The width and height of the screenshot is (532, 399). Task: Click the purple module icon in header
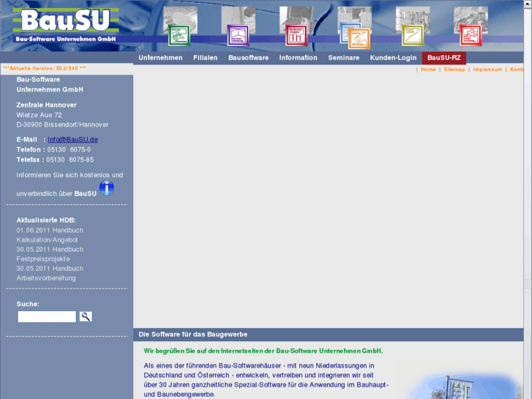click(x=238, y=35)
